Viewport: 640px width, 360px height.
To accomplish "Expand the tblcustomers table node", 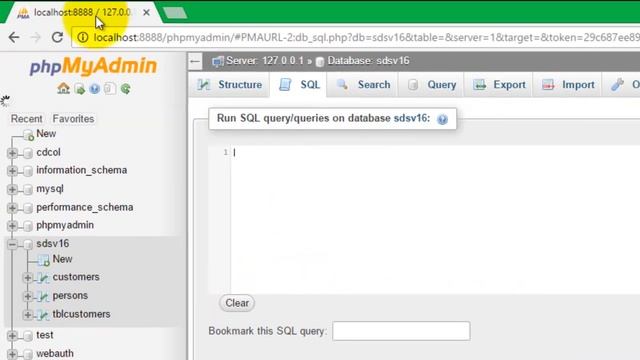I will (27, 315).
